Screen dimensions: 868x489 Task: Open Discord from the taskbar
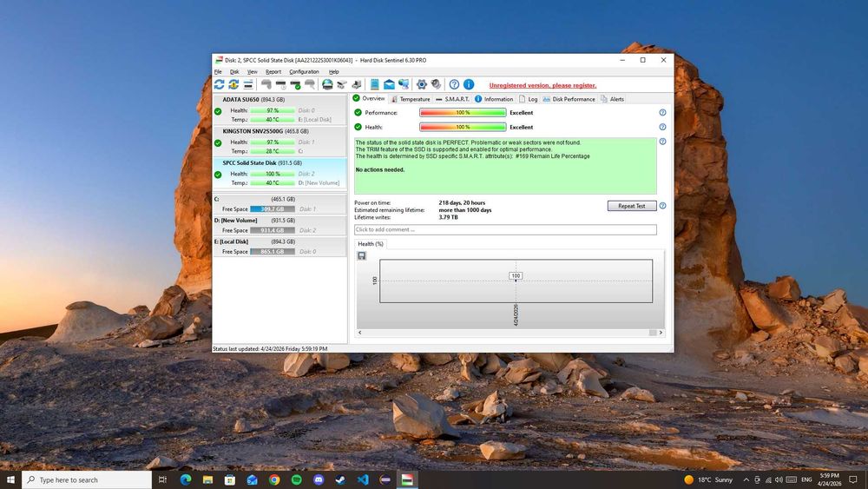319,479
